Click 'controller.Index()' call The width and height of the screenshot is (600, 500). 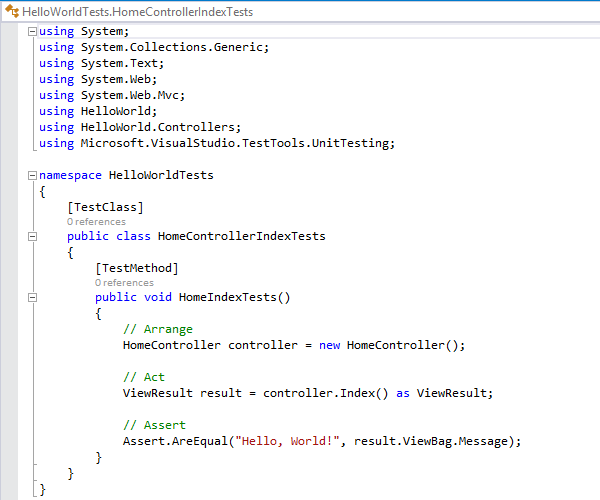click(326, 393)
